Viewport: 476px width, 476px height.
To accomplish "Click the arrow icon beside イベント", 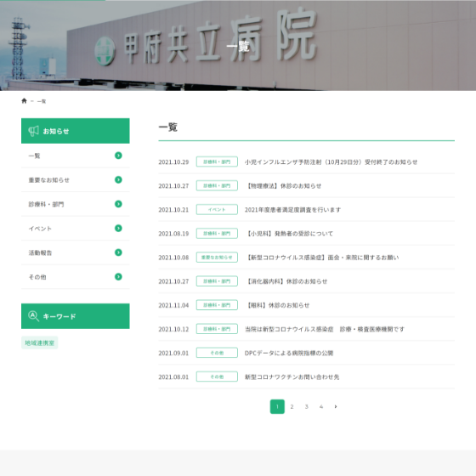I will click(118, 229).
